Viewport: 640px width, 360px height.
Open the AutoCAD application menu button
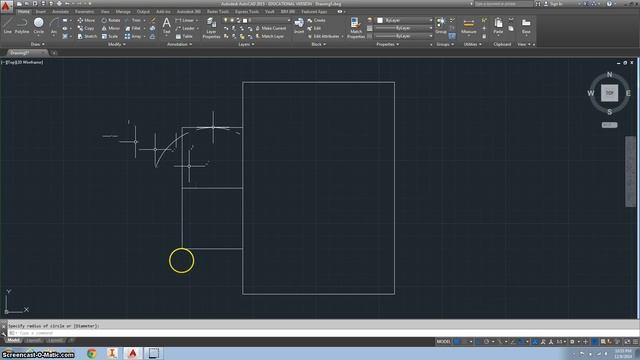[x=6, y=6]
